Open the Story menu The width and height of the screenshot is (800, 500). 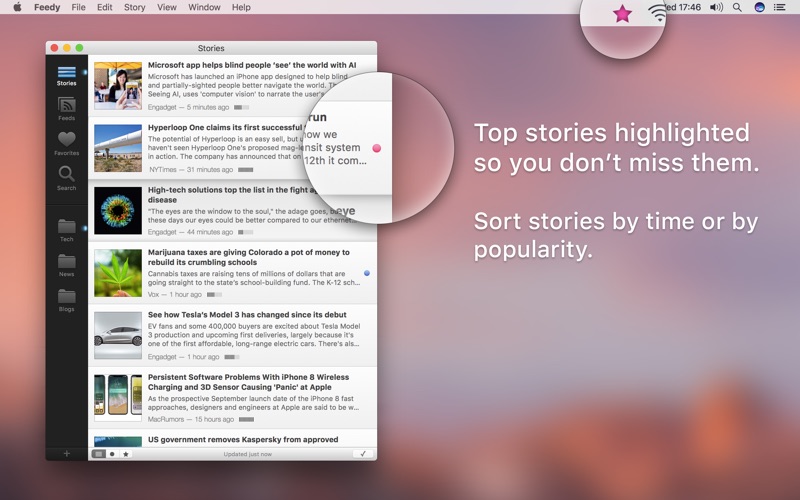[135, 7]
